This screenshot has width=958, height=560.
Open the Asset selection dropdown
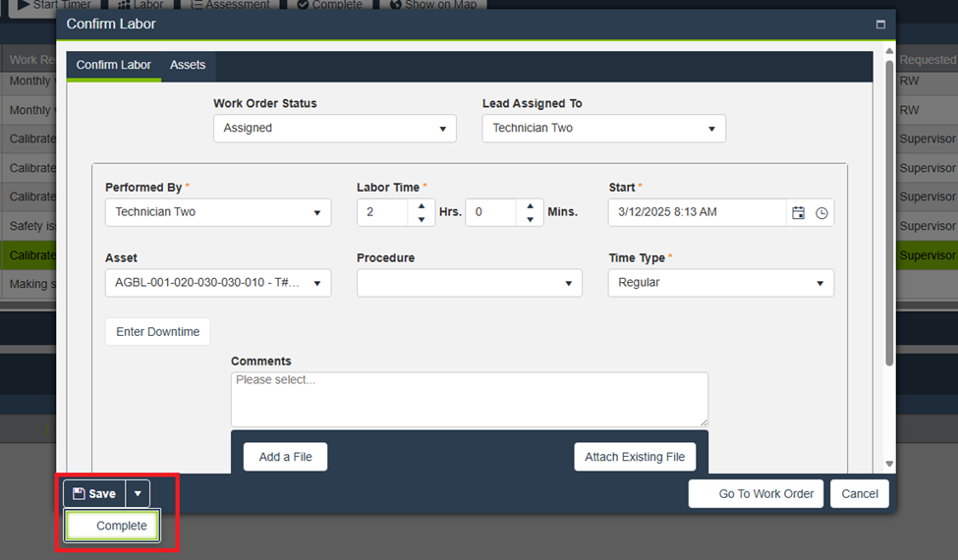(x=217, y=283)
